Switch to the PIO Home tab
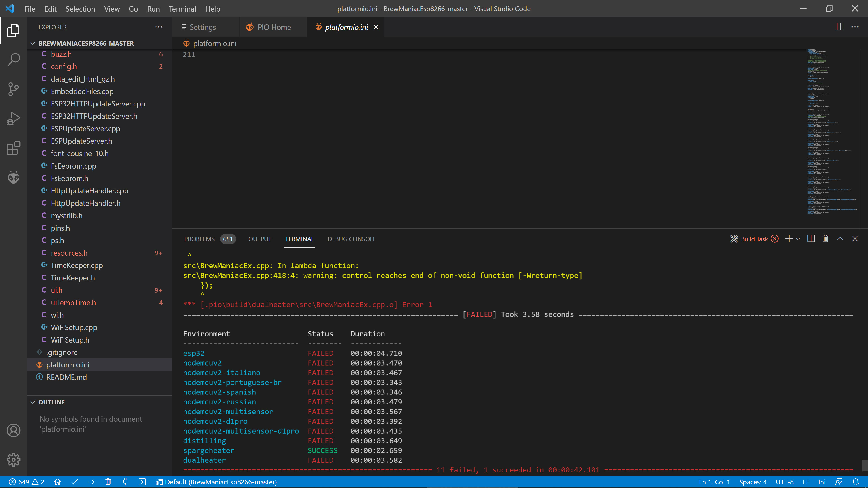868x488 pixels. coord(274,27)
